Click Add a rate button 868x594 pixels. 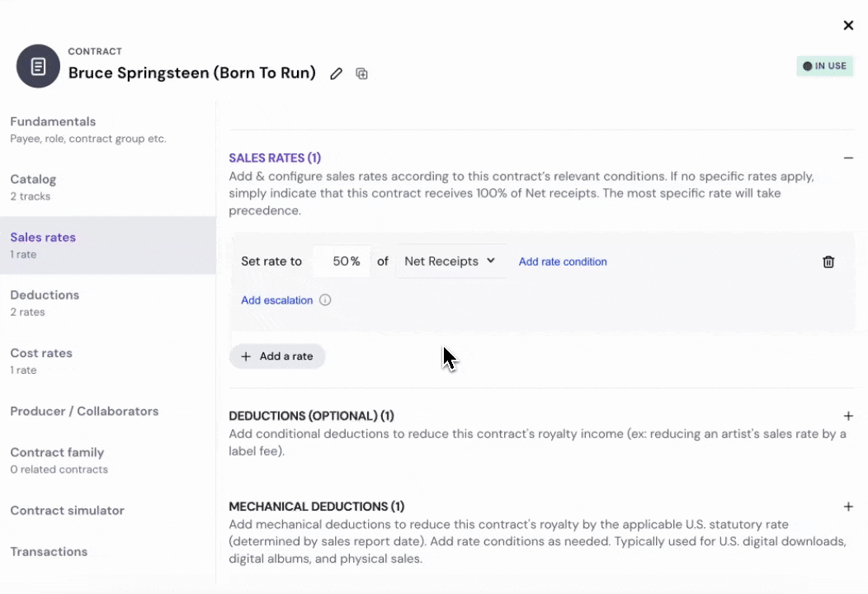pos(277,356)
